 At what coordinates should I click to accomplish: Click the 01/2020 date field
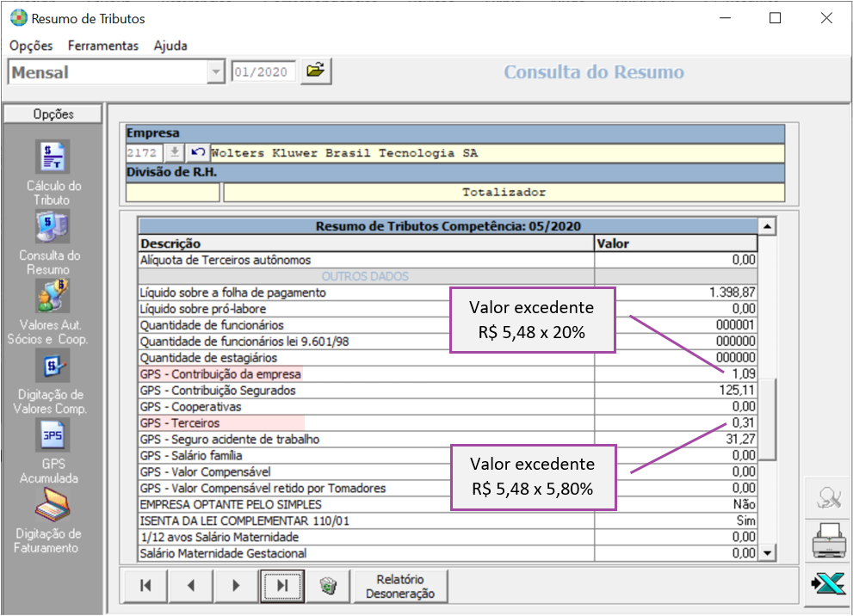tap(264, 71)
